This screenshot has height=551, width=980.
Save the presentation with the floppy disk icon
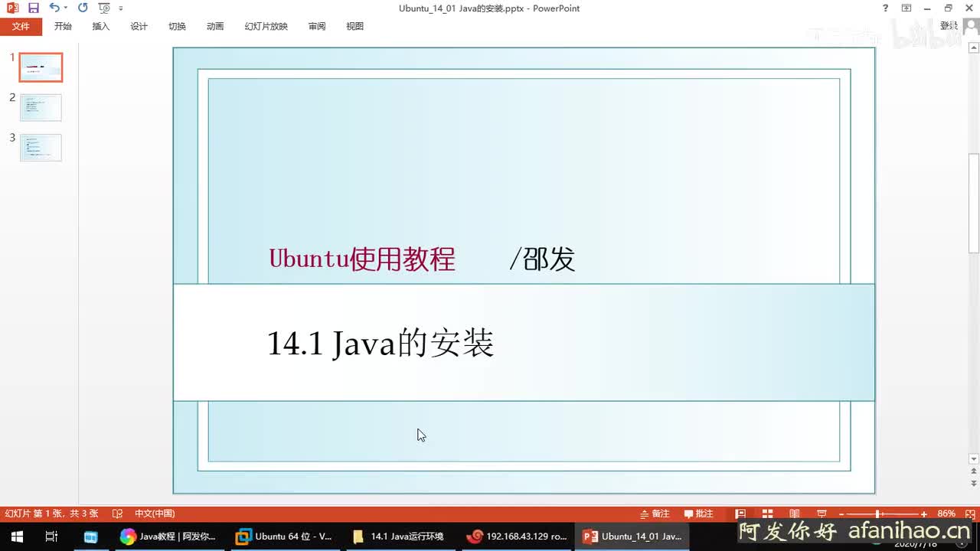point(33,8)
